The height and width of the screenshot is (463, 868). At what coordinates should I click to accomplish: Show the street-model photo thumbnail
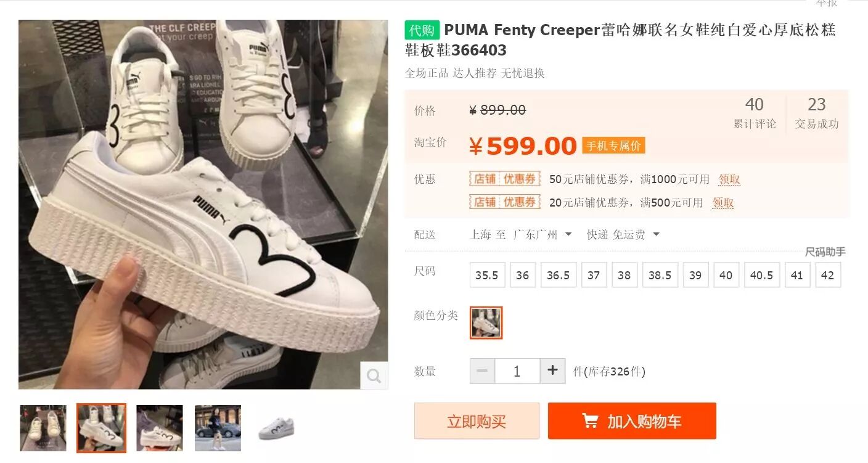point(218,428)
